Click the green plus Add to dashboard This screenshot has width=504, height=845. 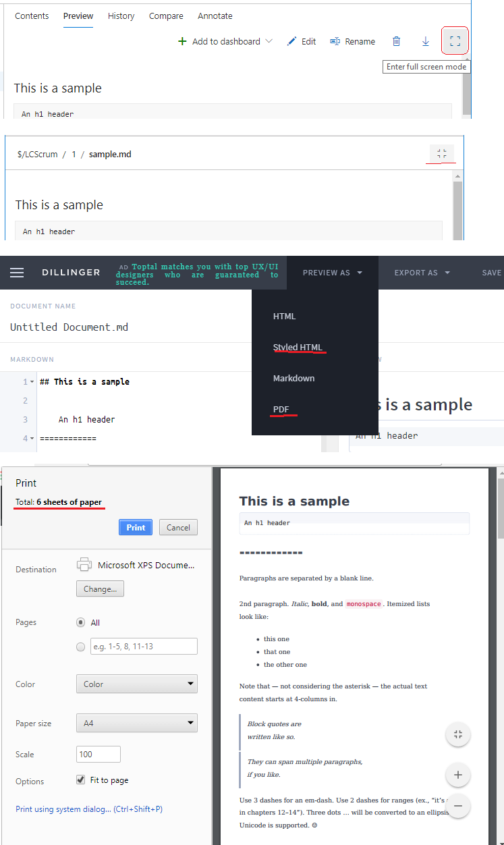tap(182, 41)
